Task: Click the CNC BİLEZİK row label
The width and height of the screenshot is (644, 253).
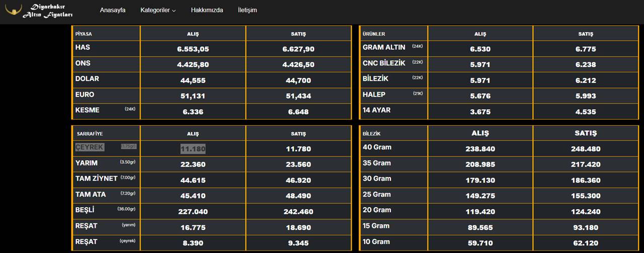Action: tap(384, 63)
